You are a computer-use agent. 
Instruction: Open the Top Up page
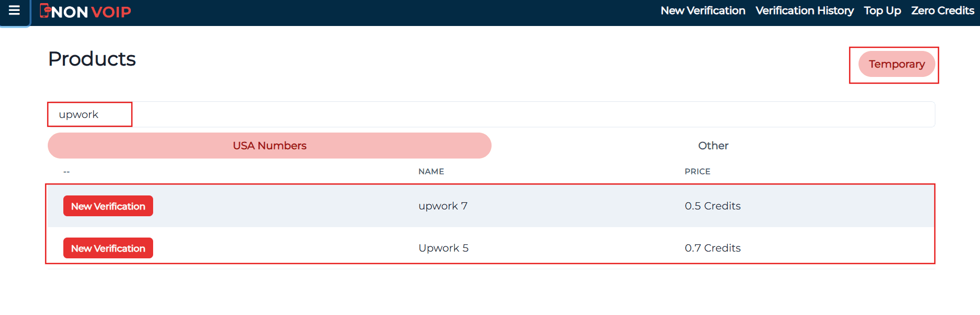coord(882,10)
